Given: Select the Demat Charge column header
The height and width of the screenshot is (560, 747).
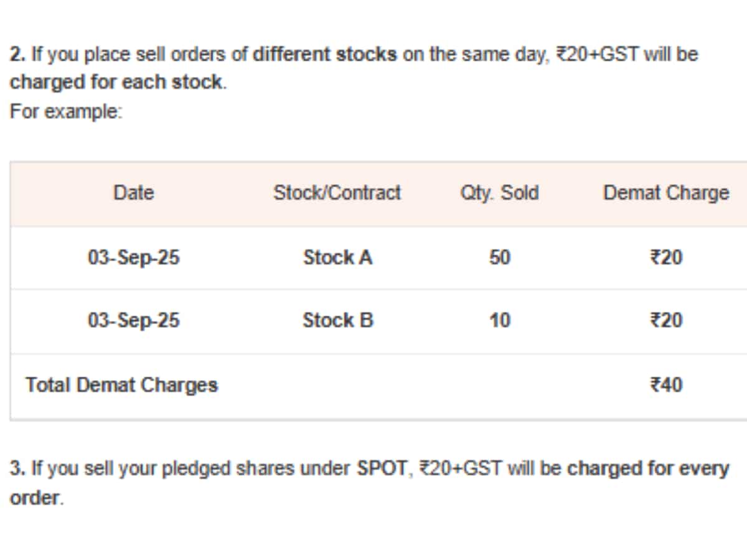Looking at the screenshot, I should pos(665,193).
